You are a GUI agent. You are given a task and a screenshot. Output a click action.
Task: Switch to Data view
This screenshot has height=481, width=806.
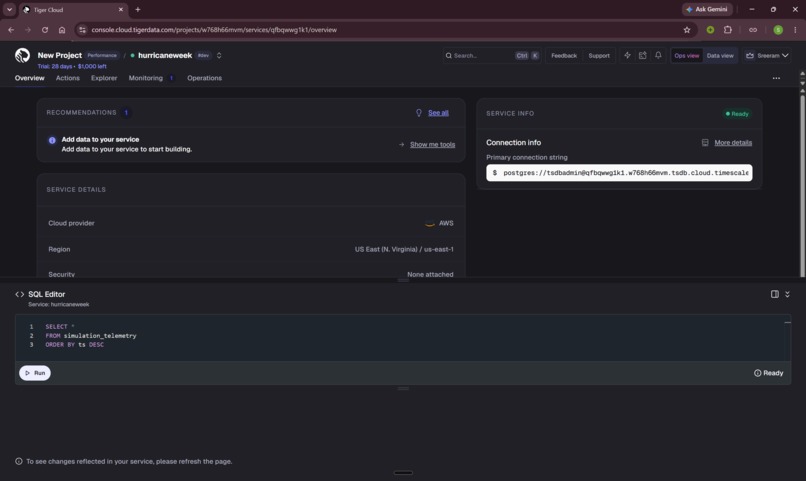tap(720, 56)
